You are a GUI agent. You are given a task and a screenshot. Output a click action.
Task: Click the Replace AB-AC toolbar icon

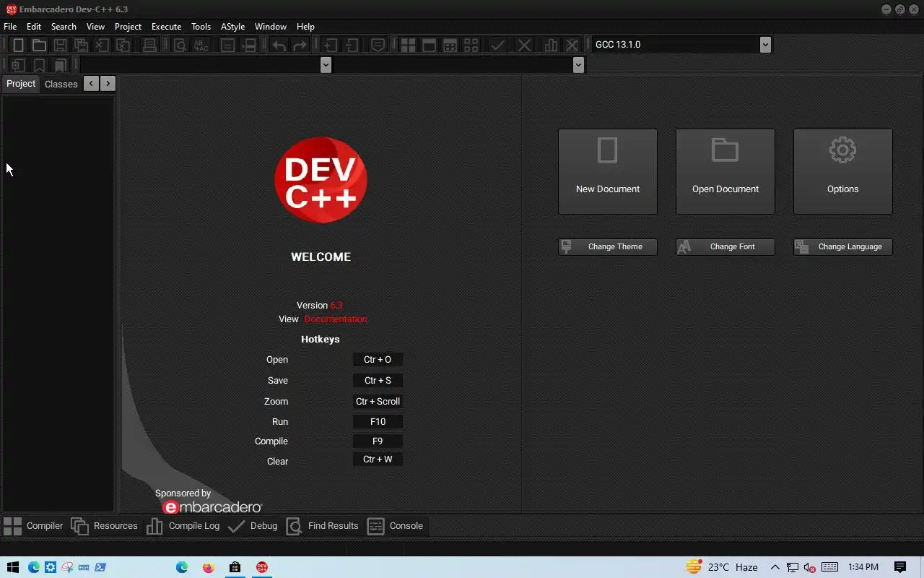[201, 45]
